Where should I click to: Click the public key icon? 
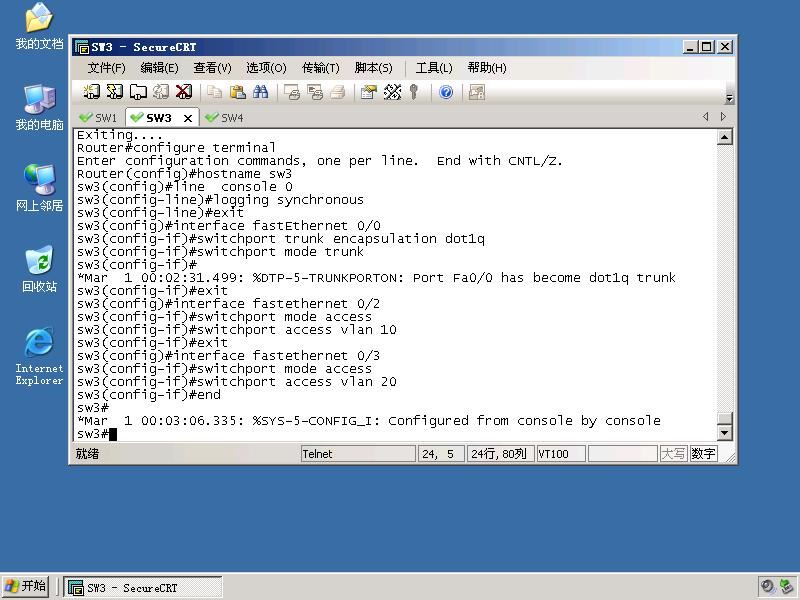point(414,92)
